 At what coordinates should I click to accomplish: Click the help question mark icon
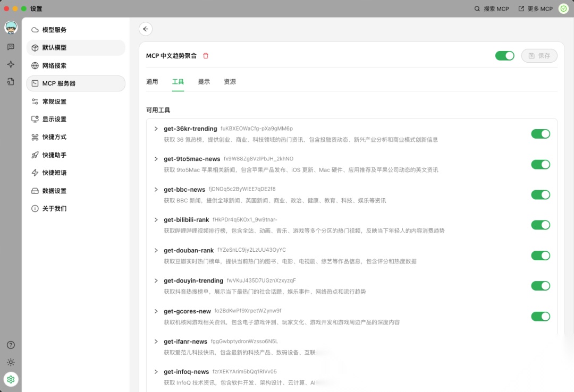click(11, 345)
